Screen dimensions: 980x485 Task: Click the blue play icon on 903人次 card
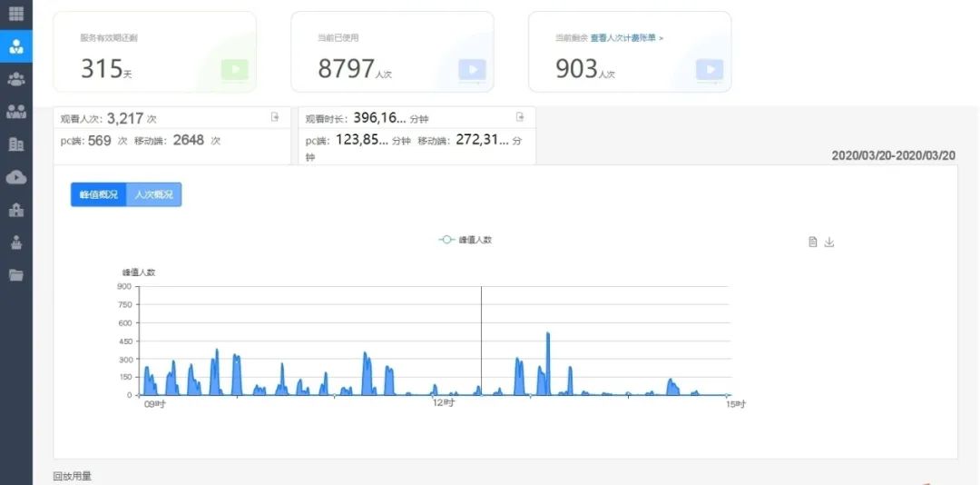(710, 70)
